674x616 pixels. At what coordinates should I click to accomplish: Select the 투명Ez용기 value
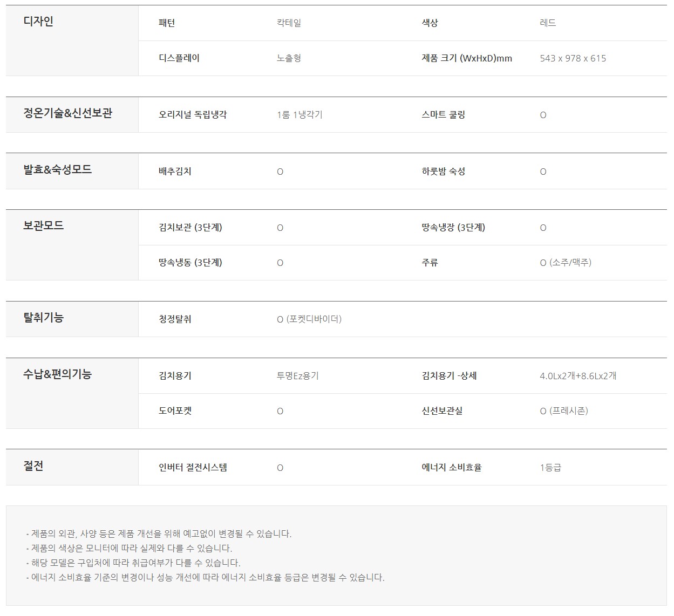(x=298, y=376)
